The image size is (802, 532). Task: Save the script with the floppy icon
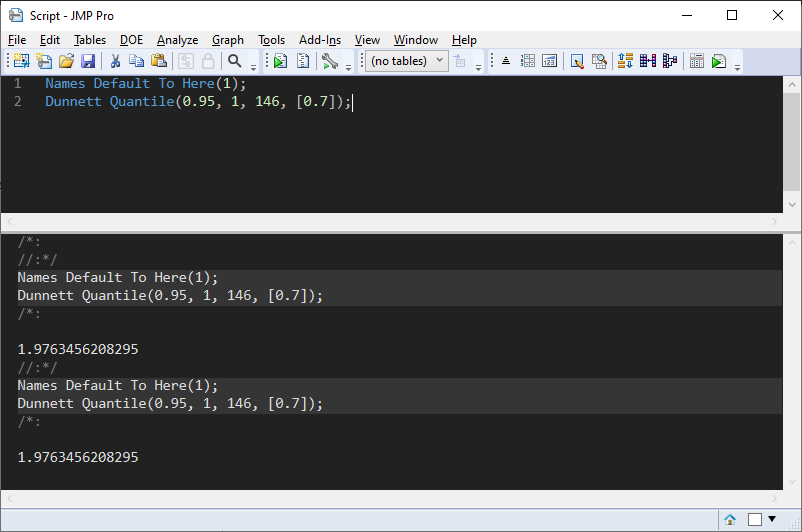coord(88,61)
